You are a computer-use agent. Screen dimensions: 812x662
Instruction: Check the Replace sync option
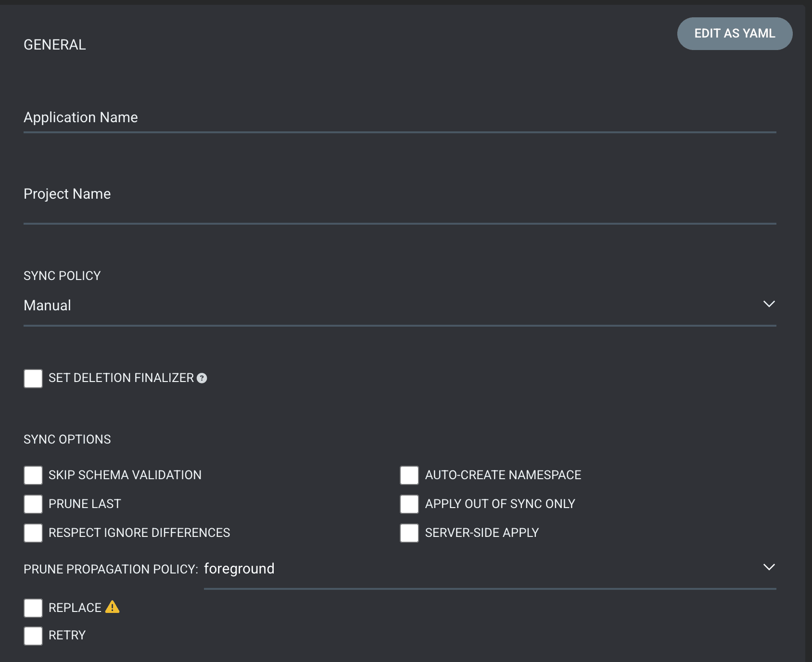[x=33, y=608]
